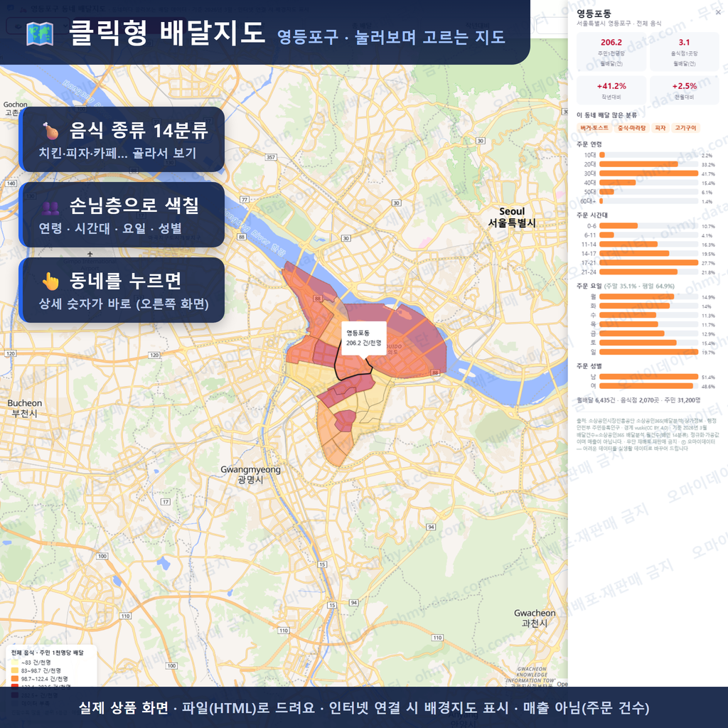Click the people icon on 손님층으로 색칠 card

tap(50, 207)
